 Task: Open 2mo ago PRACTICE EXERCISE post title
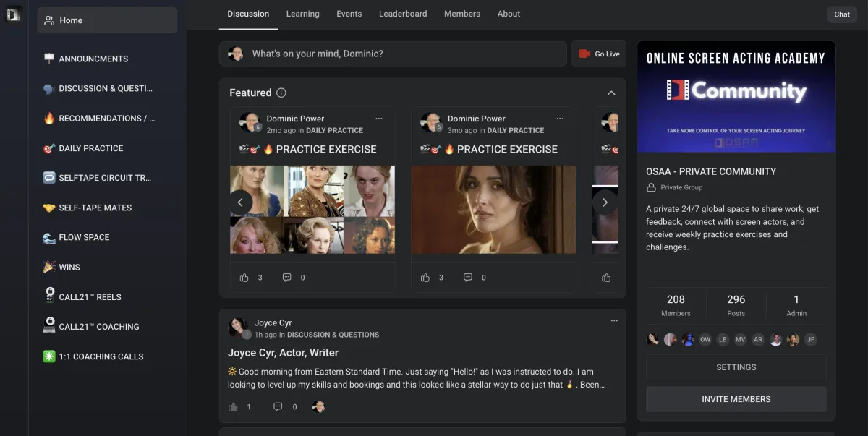pos(307,149)
